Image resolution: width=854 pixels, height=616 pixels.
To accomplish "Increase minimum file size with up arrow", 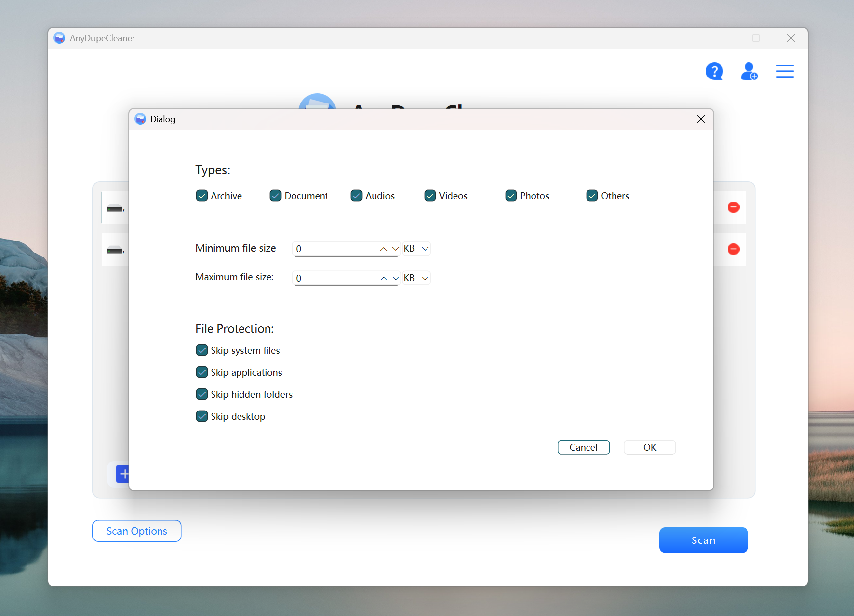I will click(x=384, y=249).
